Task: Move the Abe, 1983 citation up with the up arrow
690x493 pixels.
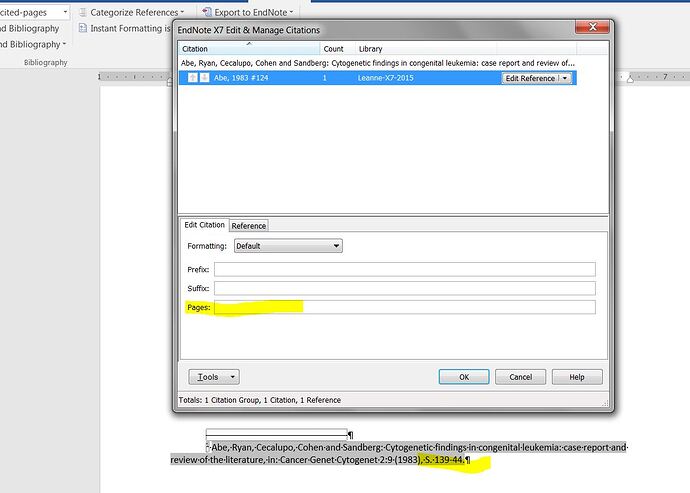Action: (x=192, y=78)
